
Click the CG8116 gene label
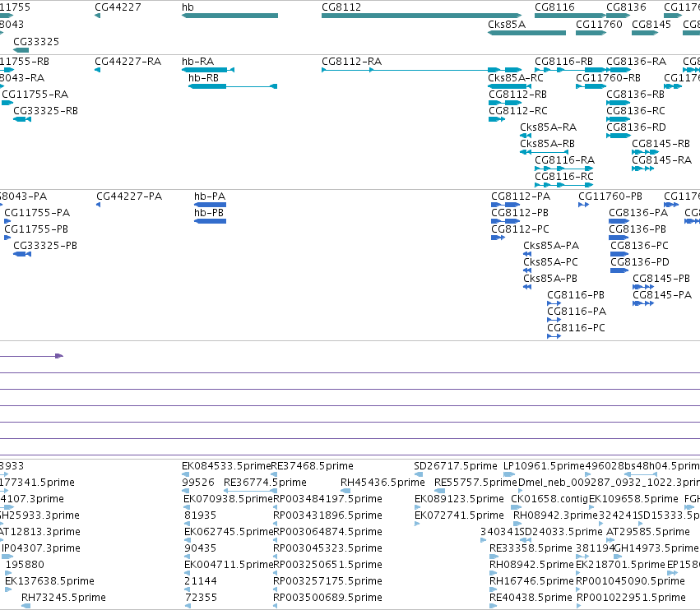point(554,7)
